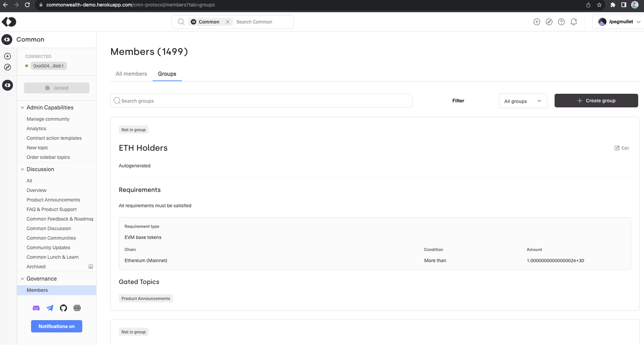Collapse the Discussion section
The width and height of the screenshot is (644, 345).
point(23,169)
